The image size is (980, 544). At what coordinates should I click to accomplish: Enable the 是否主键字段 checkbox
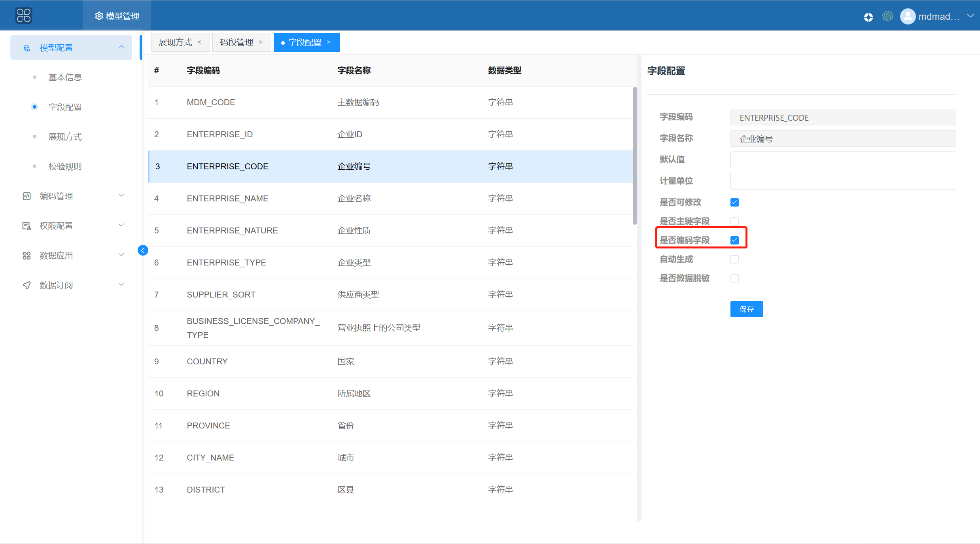click(734, 221)
